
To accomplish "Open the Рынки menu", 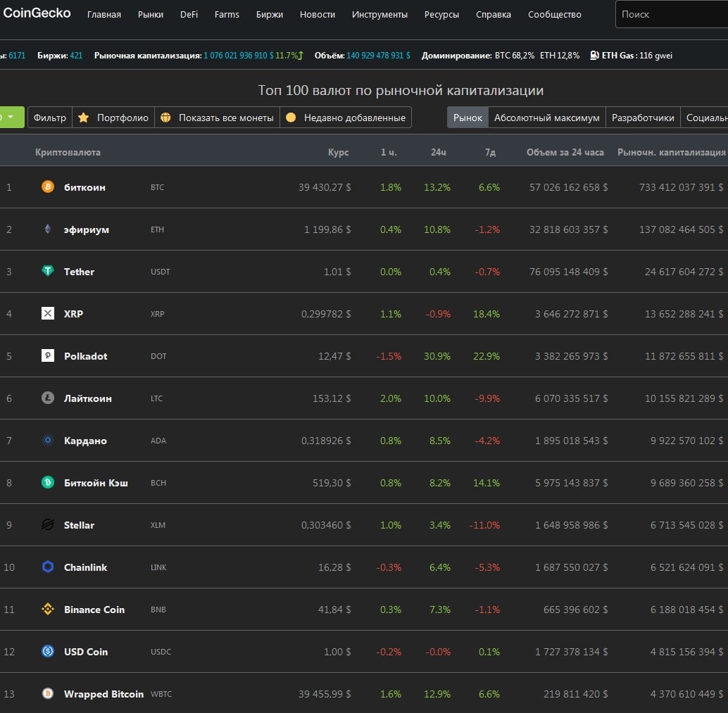I will tap(151, 14).
